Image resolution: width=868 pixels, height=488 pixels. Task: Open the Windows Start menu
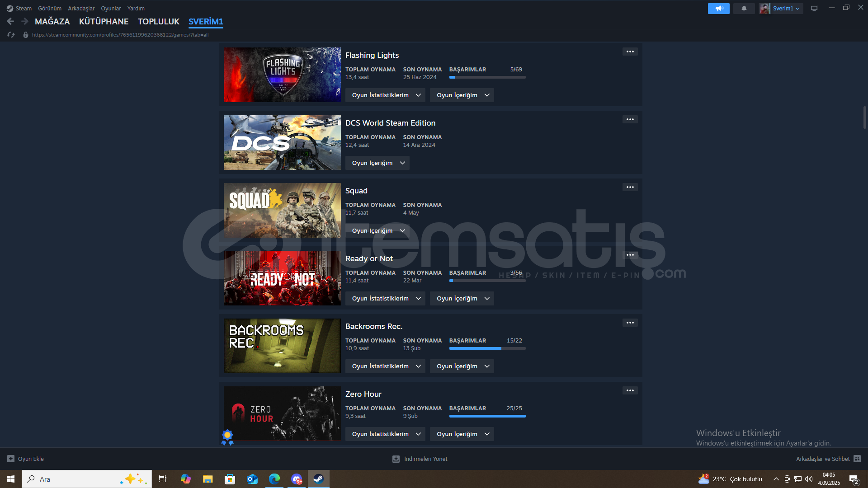pos(11,479)
